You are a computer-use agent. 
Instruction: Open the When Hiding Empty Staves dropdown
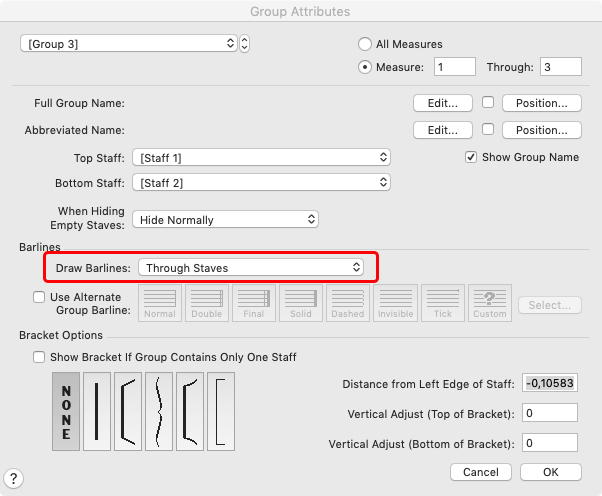click(226, 219)
